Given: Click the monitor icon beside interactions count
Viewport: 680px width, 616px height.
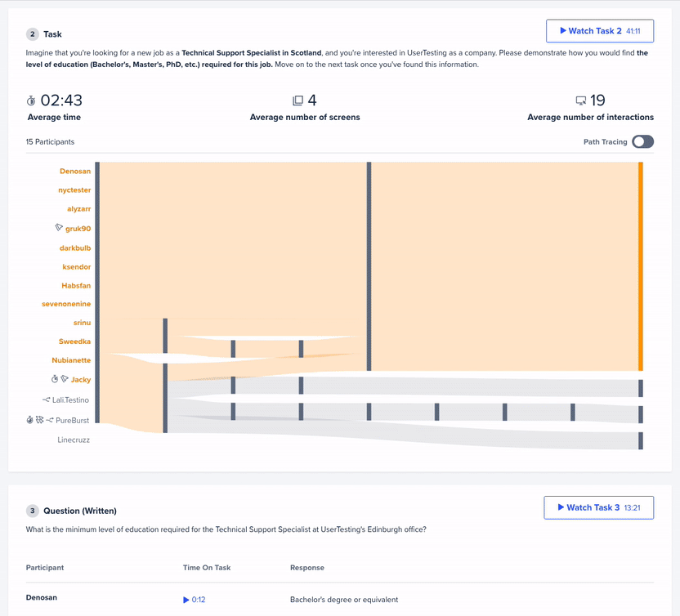Looking at the screenshot, I should coord(580,100).
